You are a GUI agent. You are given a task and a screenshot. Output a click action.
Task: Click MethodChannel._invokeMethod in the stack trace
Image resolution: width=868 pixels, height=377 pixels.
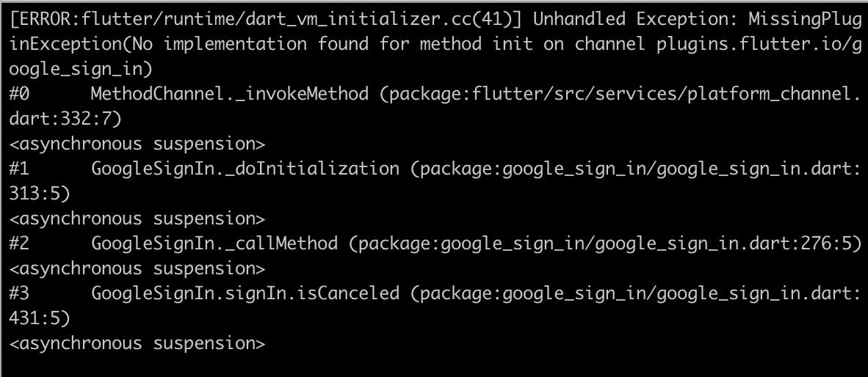(230, 94)
